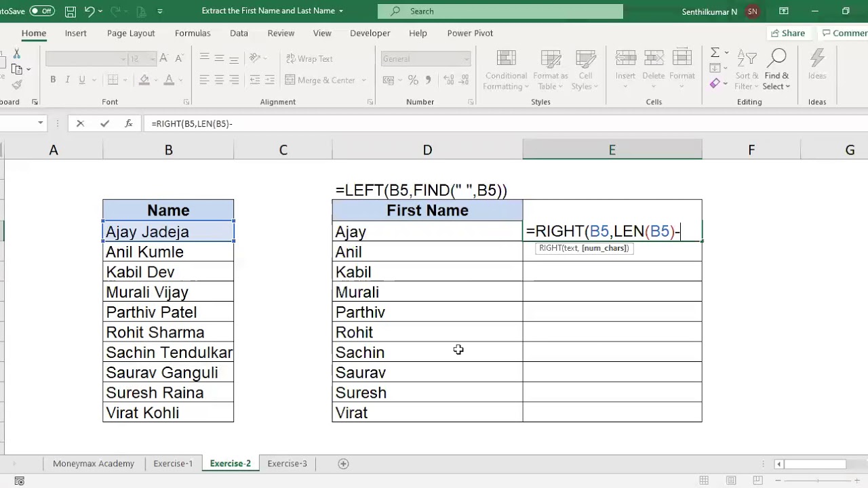Switch to the Home tab

coord(34,33)
